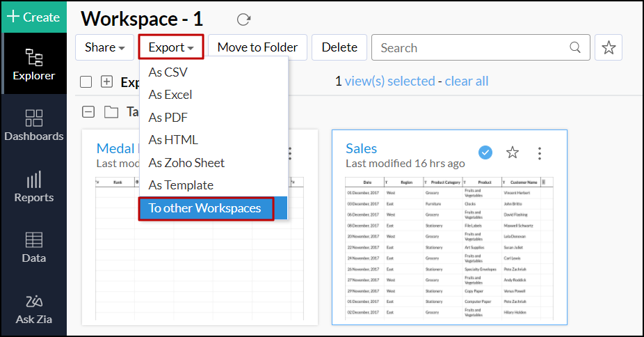Select To other Workspaces option
Screen dimensions: 644x337
click(x=213, y=208)
